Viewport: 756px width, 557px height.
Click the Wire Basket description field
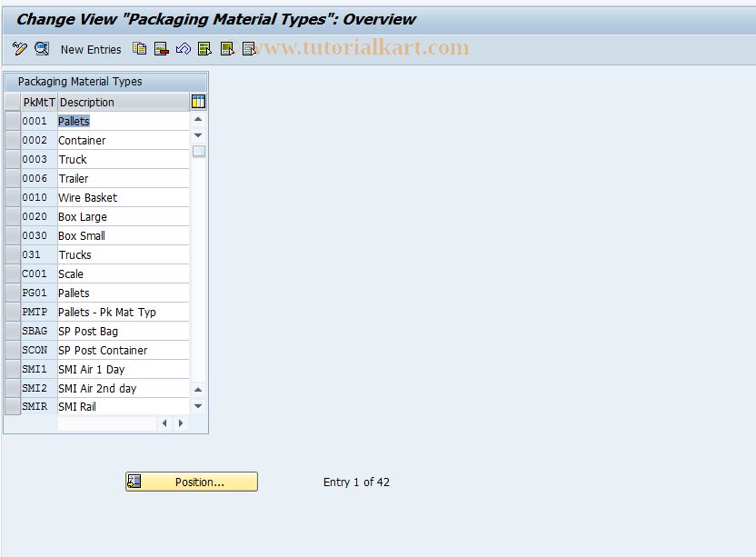coord(124,197)
